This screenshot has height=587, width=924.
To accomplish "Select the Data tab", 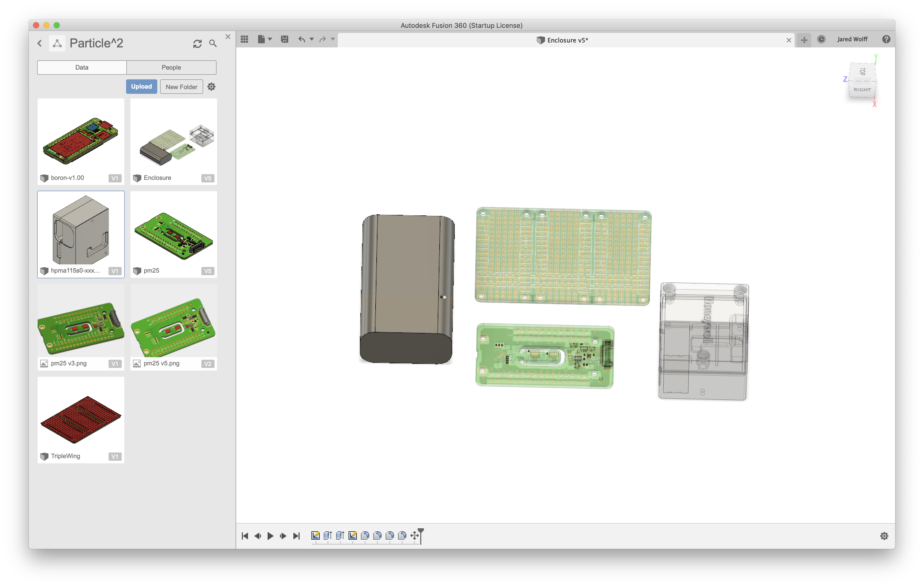I will click(82, 68).
